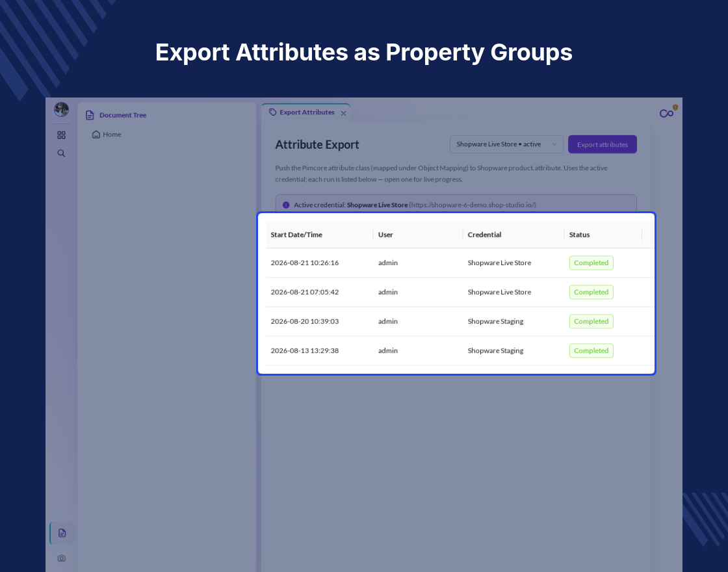This screenshot has width=728, height=572.
Task: Click the Document Tree page icon
Action: click(x=90, y=115)
